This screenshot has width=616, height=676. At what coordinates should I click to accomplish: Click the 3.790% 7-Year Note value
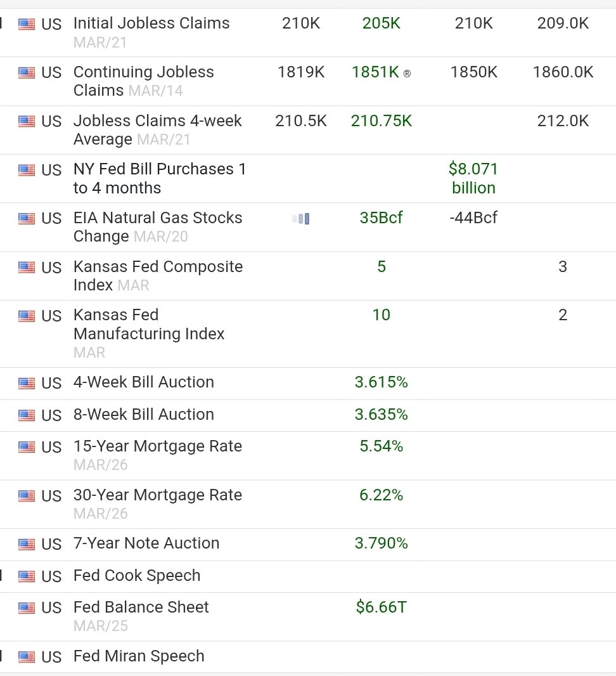click(x=382, y=543)
